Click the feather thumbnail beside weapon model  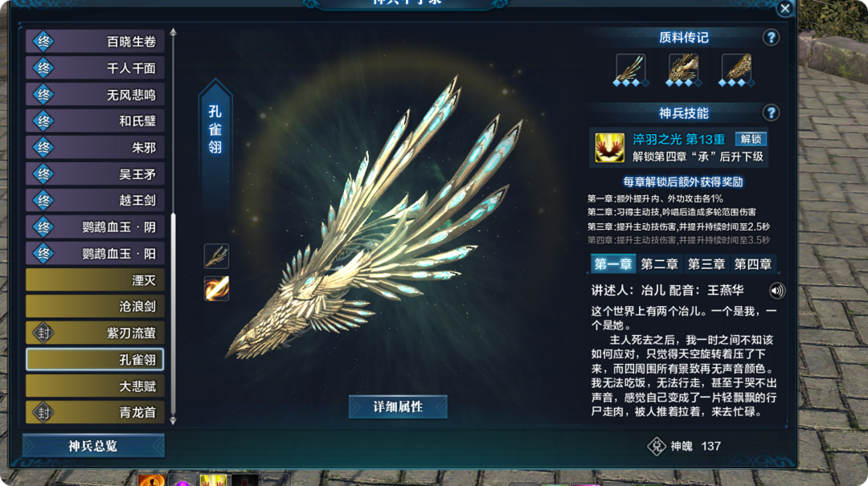point(216,256)
